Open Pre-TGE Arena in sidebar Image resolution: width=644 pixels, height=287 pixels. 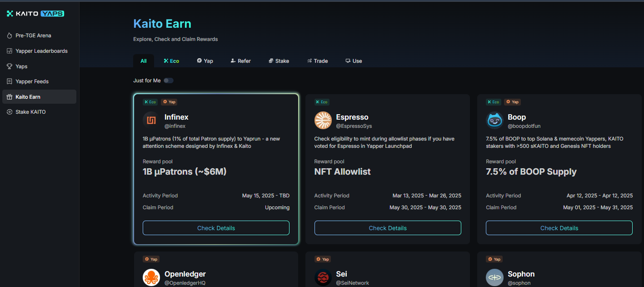point(40,35)
